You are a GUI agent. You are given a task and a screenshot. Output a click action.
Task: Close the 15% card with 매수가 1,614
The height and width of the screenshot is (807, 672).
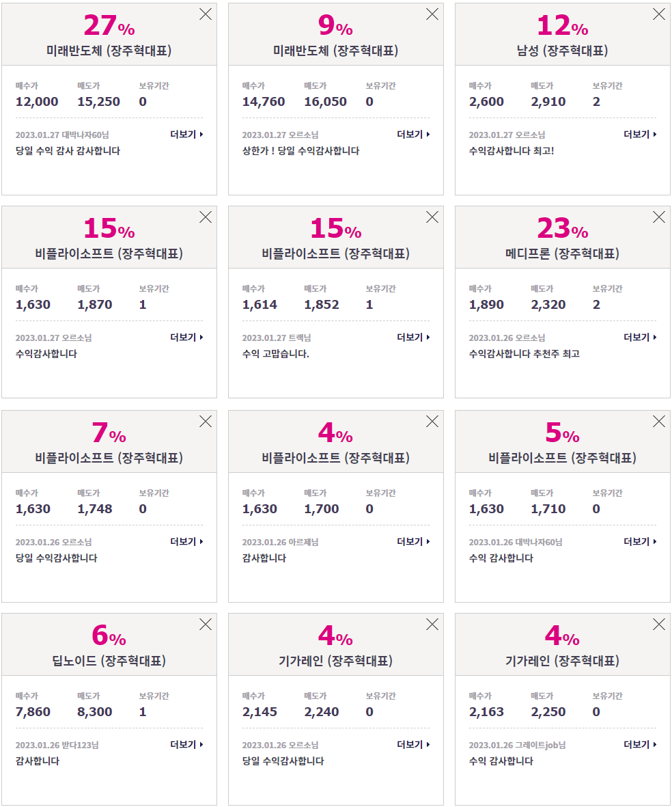(432, 217)
